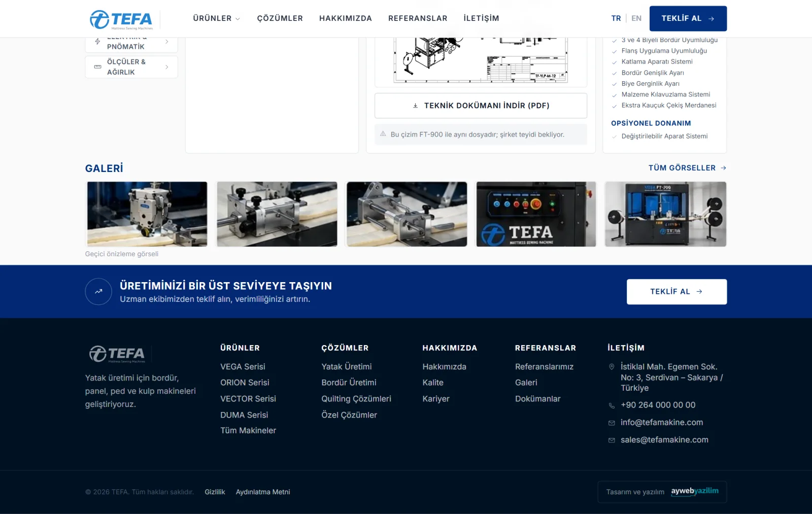
Task: Open Özel Çözümler footer link
Action: pos(349,415)
